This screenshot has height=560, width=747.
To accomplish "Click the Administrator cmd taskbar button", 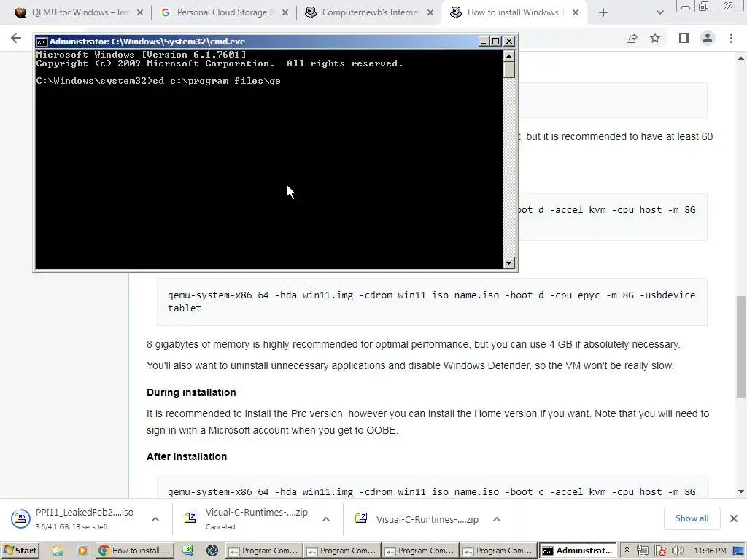I will [x=578, y=551].
